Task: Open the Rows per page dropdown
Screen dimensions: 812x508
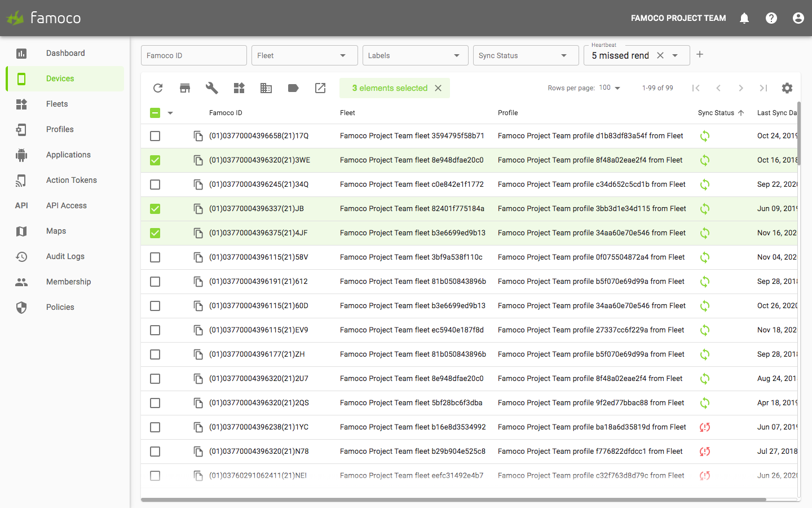Action: (610, 88)
